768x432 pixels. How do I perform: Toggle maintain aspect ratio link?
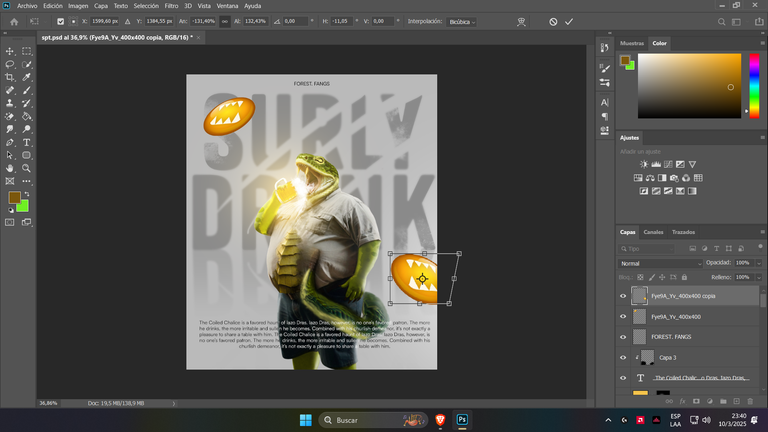pos(225,22)
